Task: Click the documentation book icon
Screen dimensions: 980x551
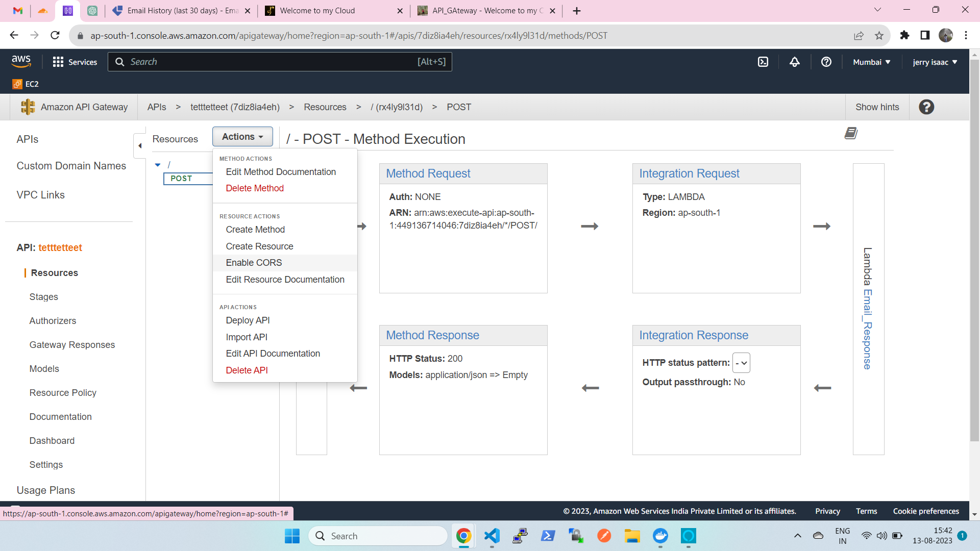Action: 851,133
